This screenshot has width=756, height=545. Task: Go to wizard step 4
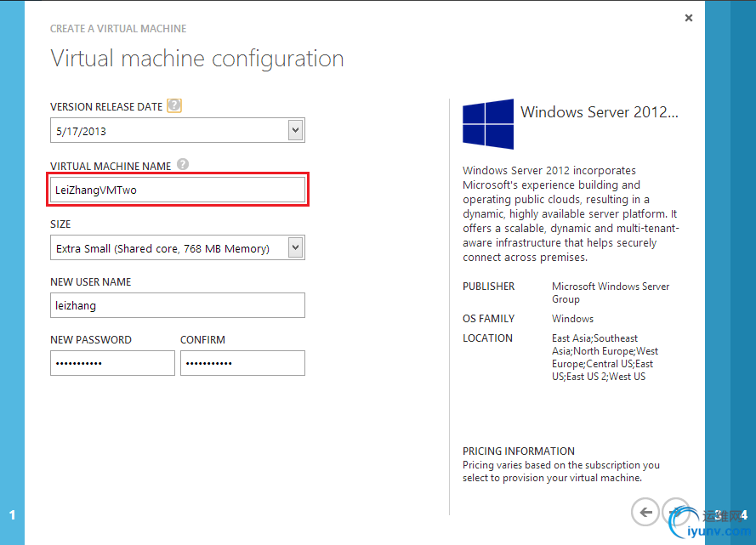[744, 515]
